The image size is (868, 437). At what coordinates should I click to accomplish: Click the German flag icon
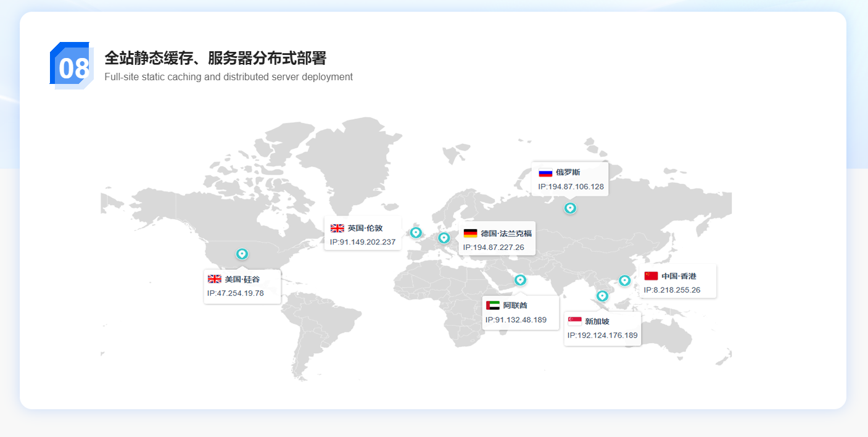470,233
